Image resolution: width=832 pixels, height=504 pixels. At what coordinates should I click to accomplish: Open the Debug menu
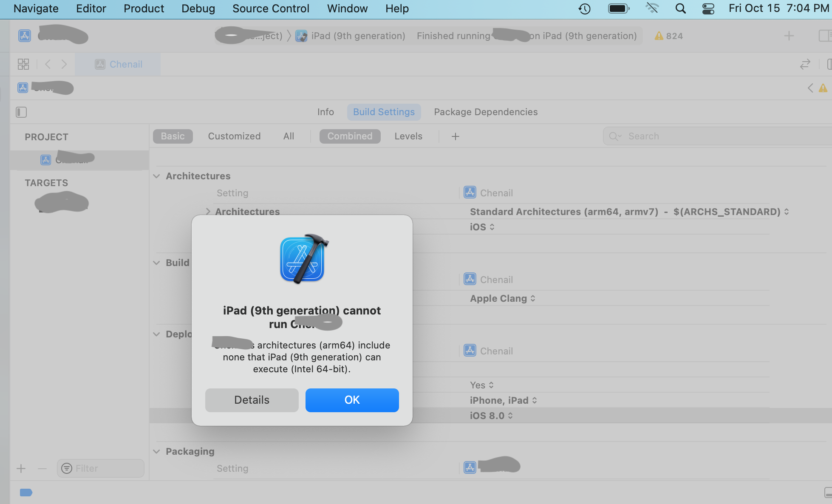[198, 8]
